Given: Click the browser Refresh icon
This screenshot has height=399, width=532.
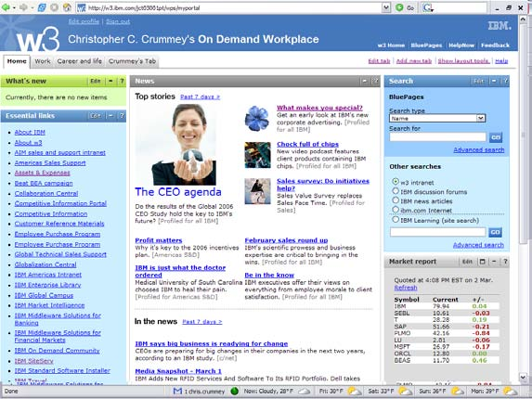Looking at the screenshot, I should 42,7.
